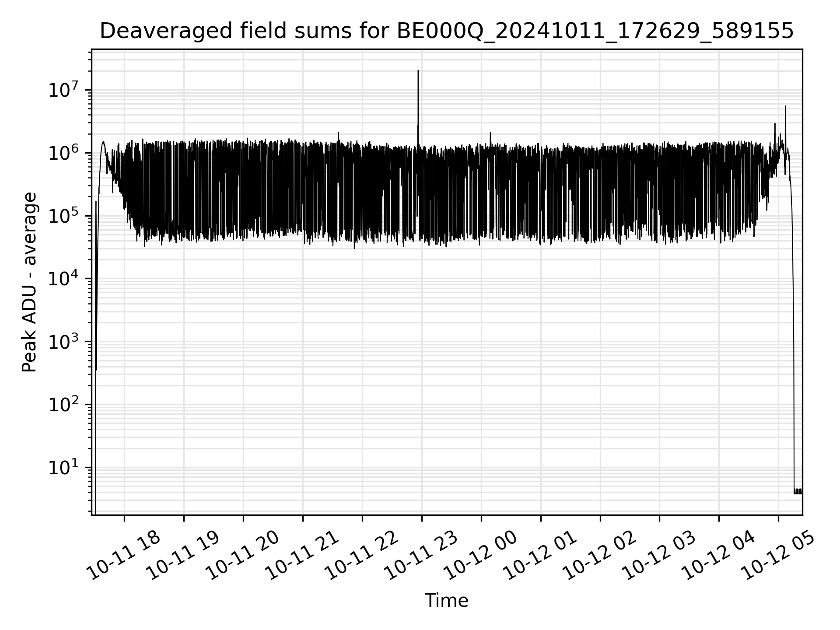Click the x-axis label 'Time'
The height and width of the screenshot is (630, 840).
pyautogui.click(x=447, y=601)
